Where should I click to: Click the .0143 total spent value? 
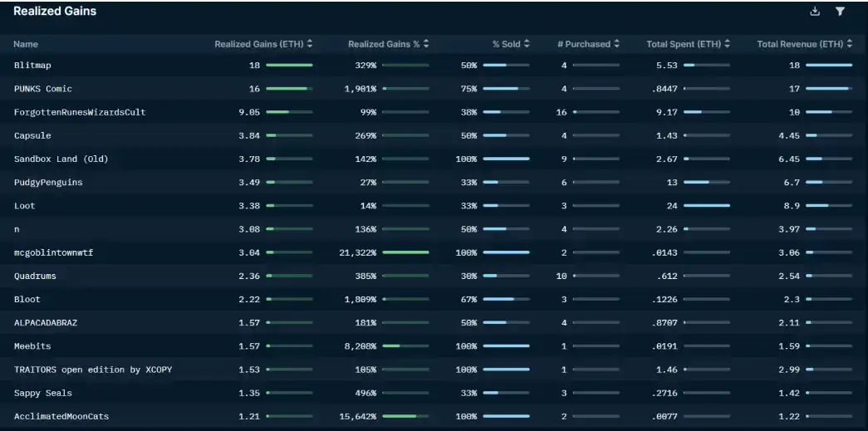point(664,252)
